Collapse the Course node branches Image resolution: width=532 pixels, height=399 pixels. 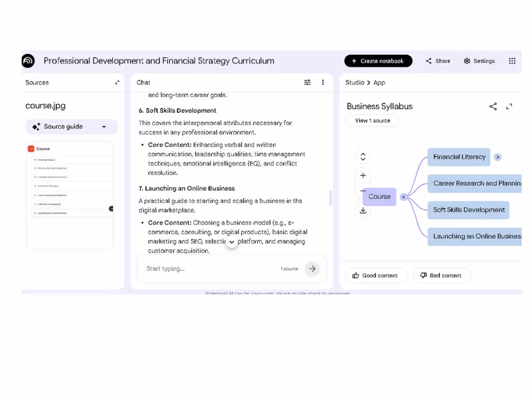pyautogui.click(x=403, y=197)
